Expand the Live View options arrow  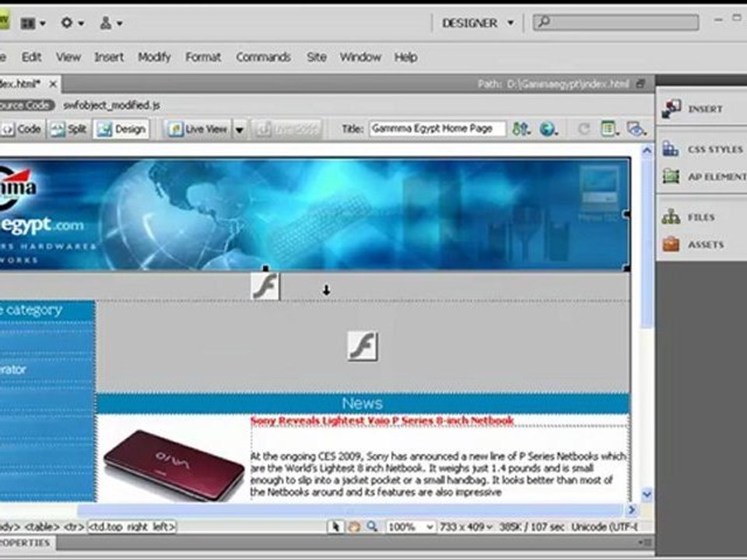pyautogui.click(x=240, y=130)
